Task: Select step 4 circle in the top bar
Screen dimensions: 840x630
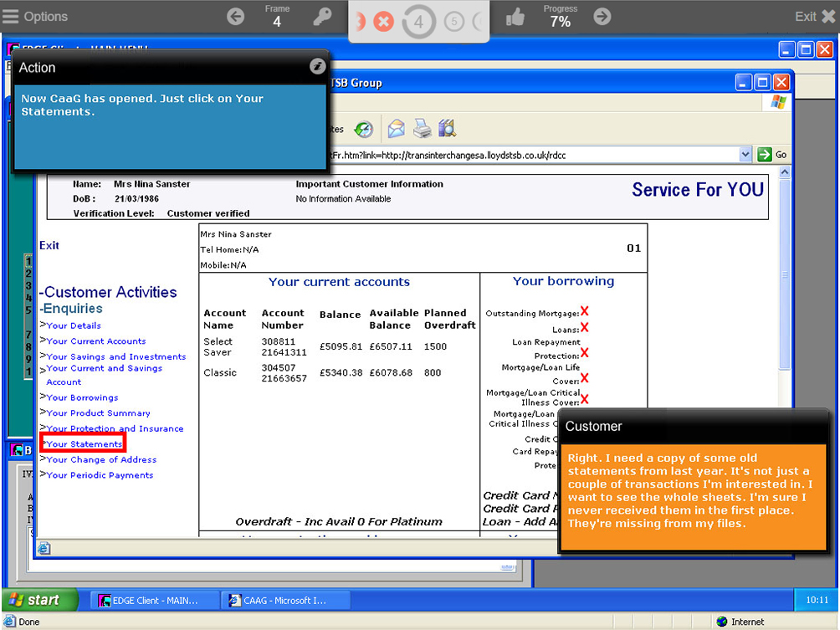Action: coord(418,22)
